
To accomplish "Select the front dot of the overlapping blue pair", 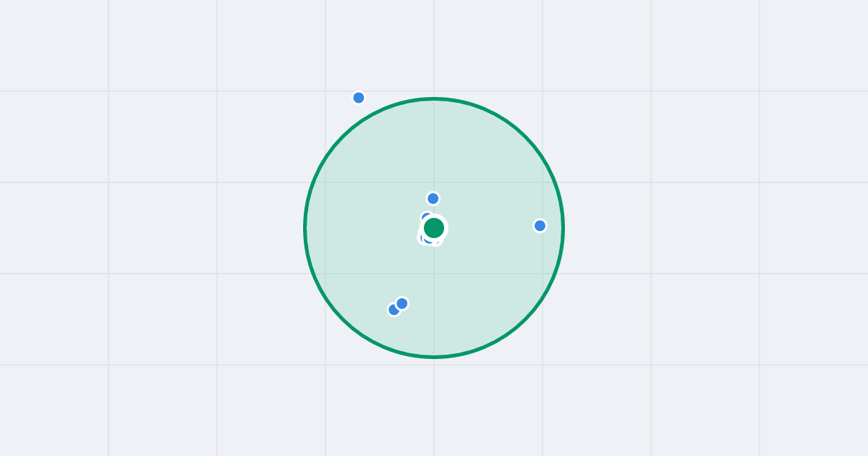I will [x=402, y=303].
